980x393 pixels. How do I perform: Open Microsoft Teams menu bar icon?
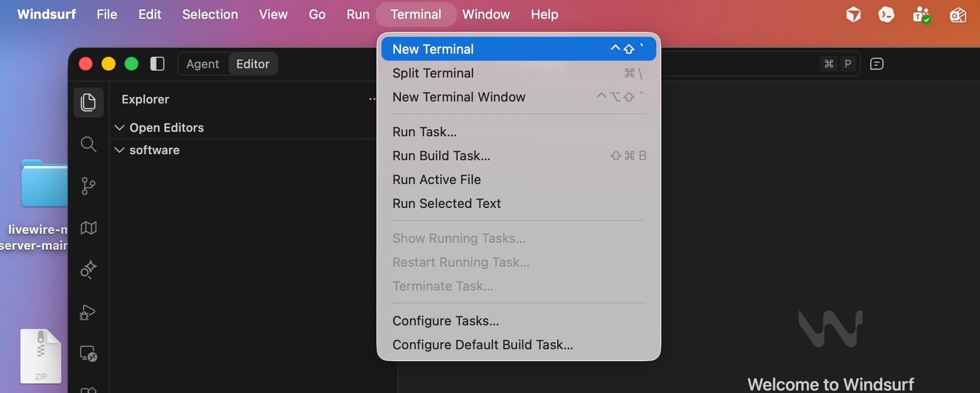(921, 15)
